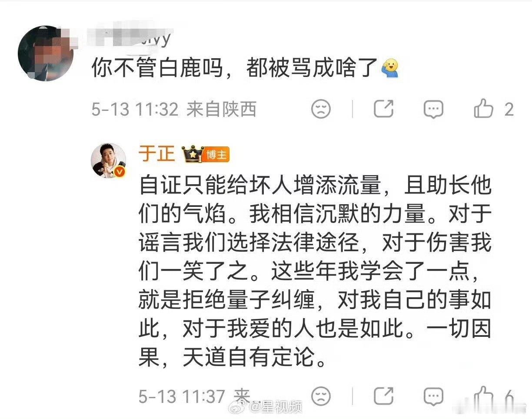
Task: Like 于正's reply with the thumbs-up icon
Action: pos(483,396)
